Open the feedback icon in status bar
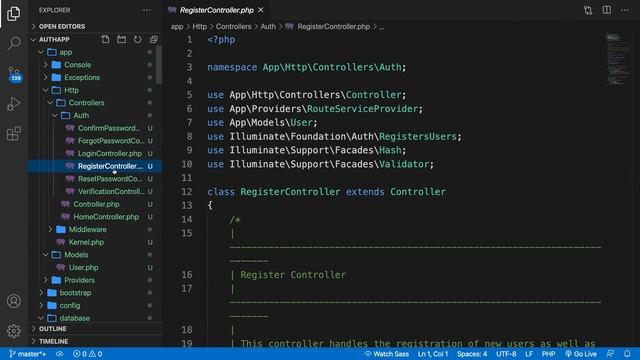 [610, 354]
